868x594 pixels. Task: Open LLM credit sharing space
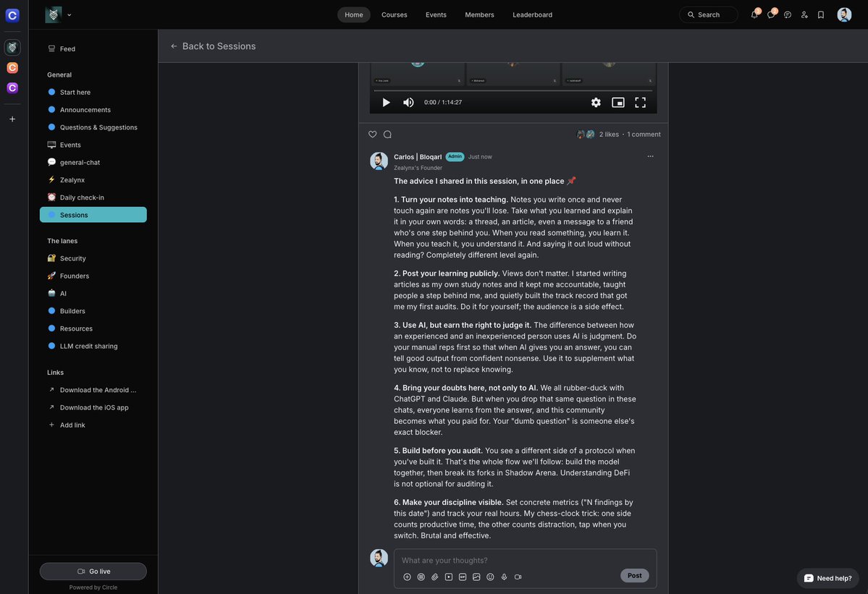[x=93, y=347]
